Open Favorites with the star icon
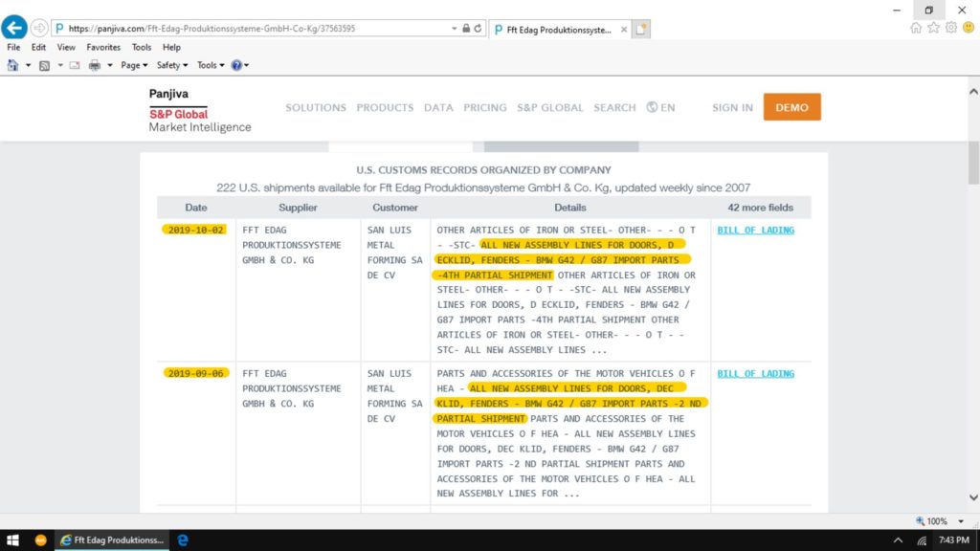The width and height of the screenshot is (980, 551). point(933,28)
